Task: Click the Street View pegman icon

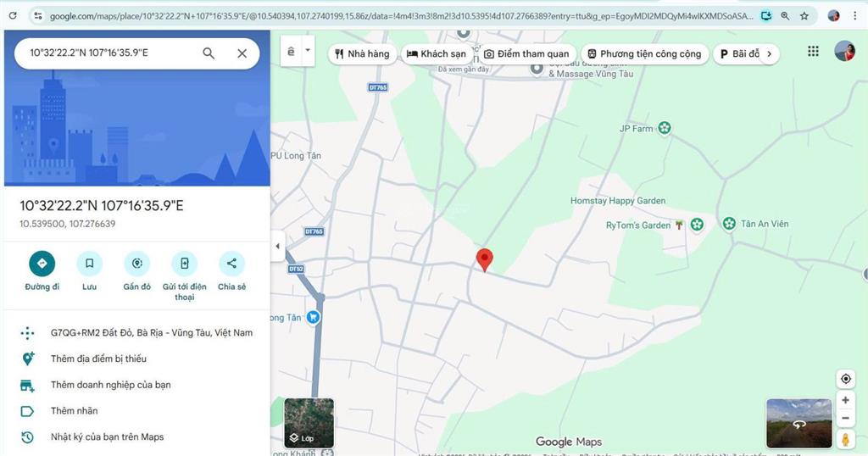Action: pyautogui.click(x=845, y=439)
